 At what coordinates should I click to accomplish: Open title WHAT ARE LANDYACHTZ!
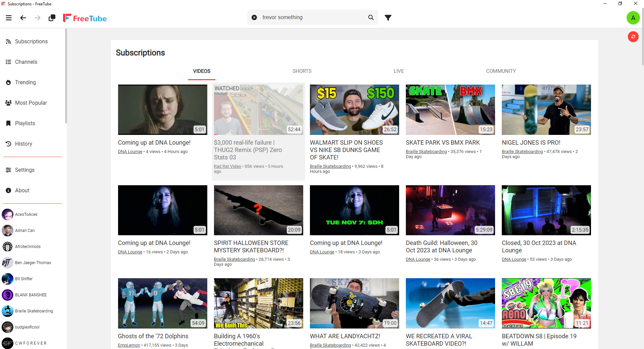point(345,336)
